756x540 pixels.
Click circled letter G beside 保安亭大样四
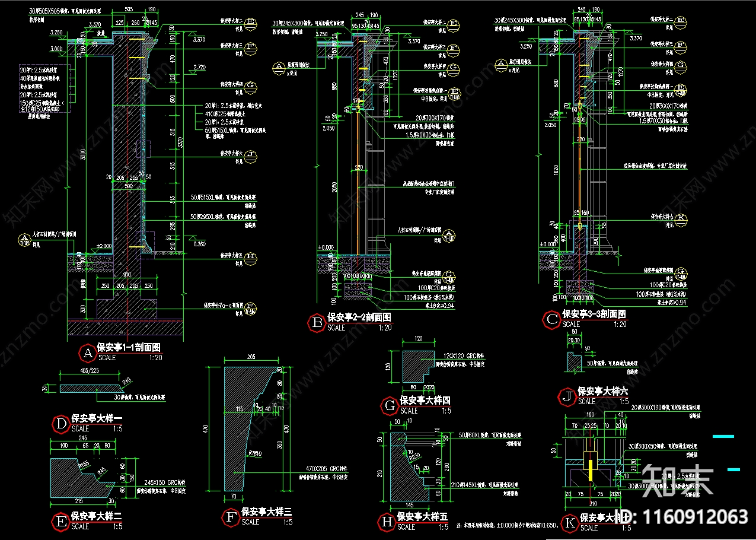point(390,406)
